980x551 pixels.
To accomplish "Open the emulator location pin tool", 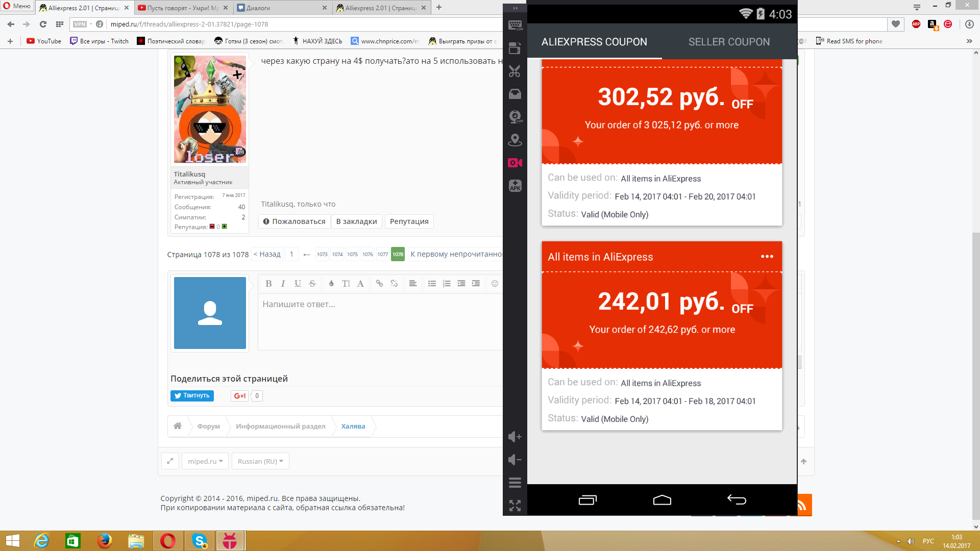I will pos(515,140).
